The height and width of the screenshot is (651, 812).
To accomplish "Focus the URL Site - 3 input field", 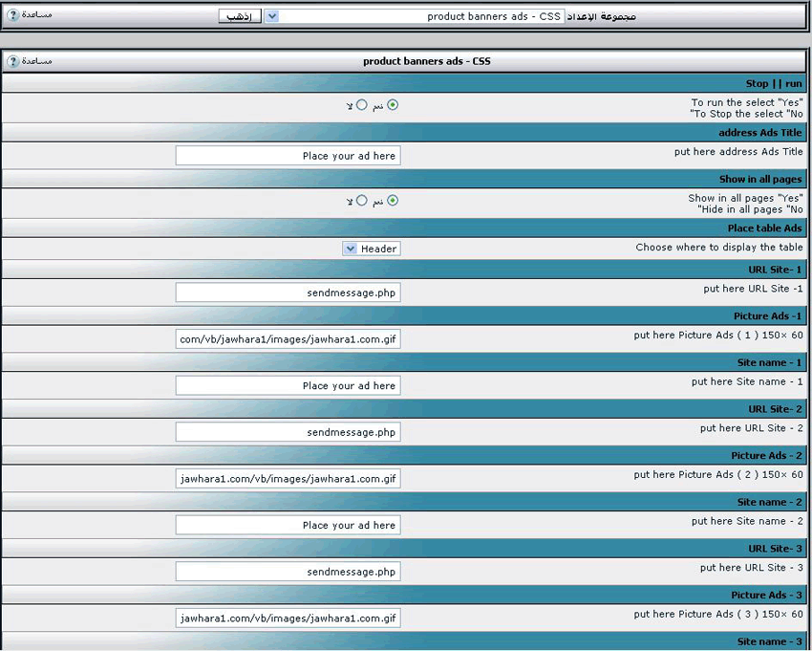I will click(288, 572).
